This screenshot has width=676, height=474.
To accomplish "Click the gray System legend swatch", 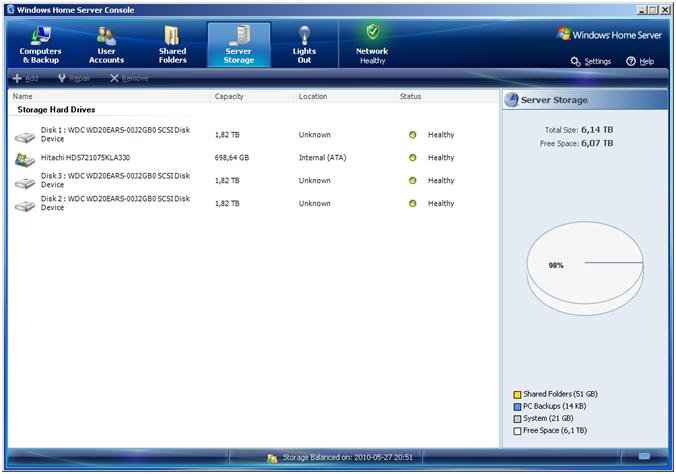I will [517, 418].
